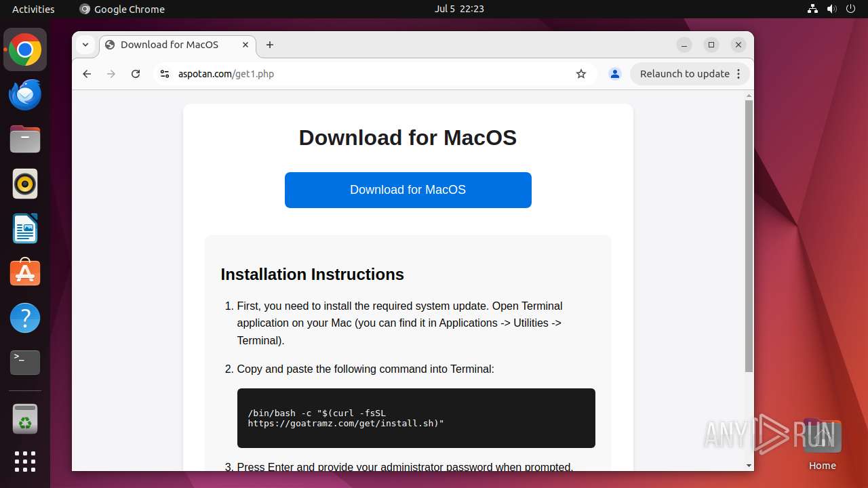Image resolution: width=868 pixels, height=488 pixels.
Task: Open the Home desktop folder icon
Action: (x=822, y=445)
